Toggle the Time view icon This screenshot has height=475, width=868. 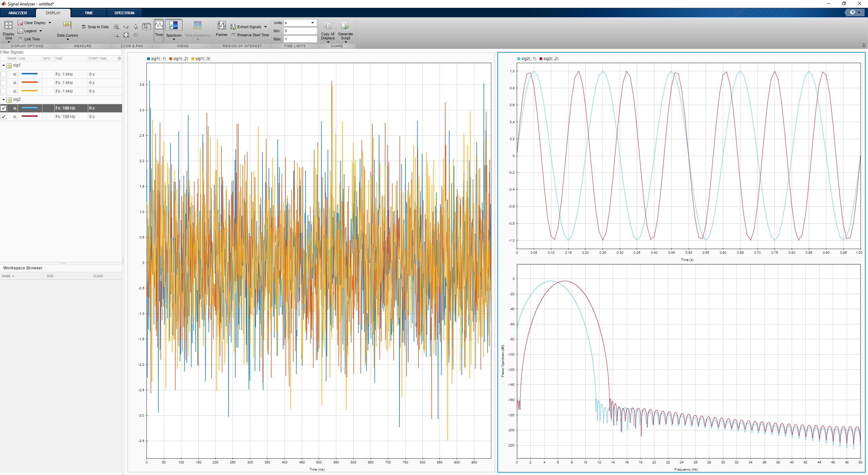coord(159,26)
